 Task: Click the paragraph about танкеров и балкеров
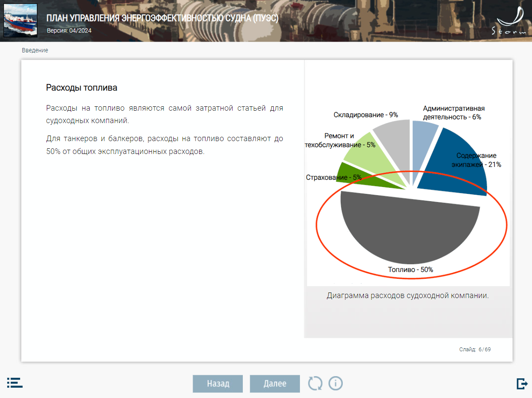point(164,145)
